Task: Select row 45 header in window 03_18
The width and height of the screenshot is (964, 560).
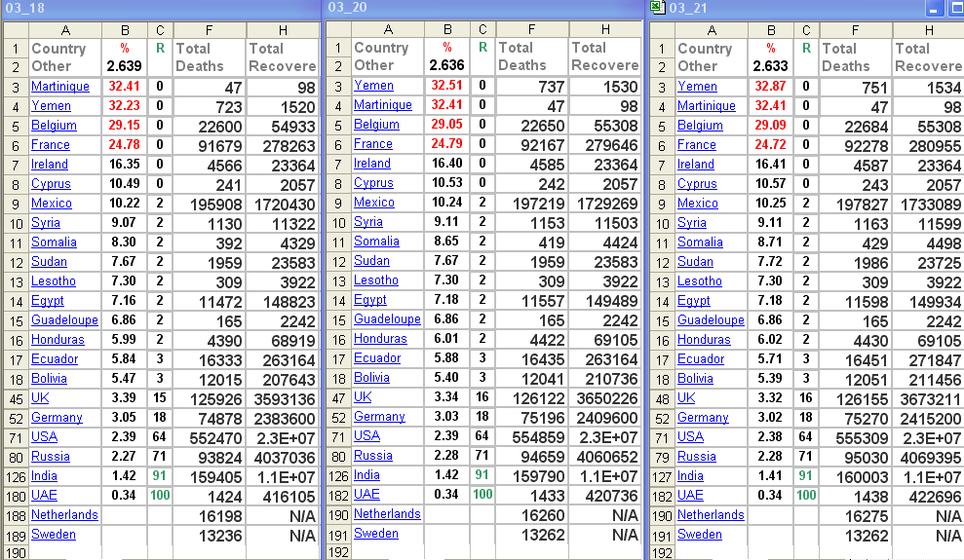Action: click(x=16, y=398)
